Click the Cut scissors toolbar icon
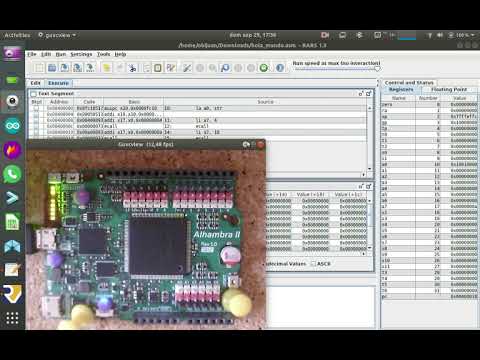The image size is (480, 360). [132, 68]
